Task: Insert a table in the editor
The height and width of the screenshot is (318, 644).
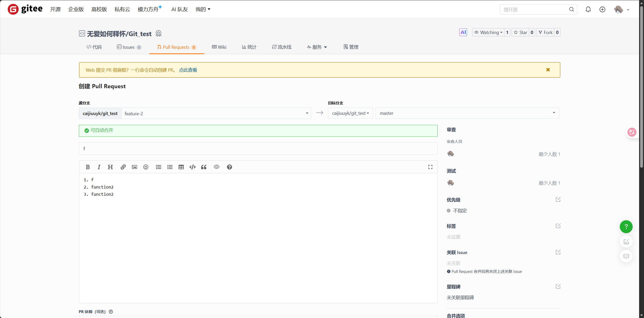Action: 181,167
